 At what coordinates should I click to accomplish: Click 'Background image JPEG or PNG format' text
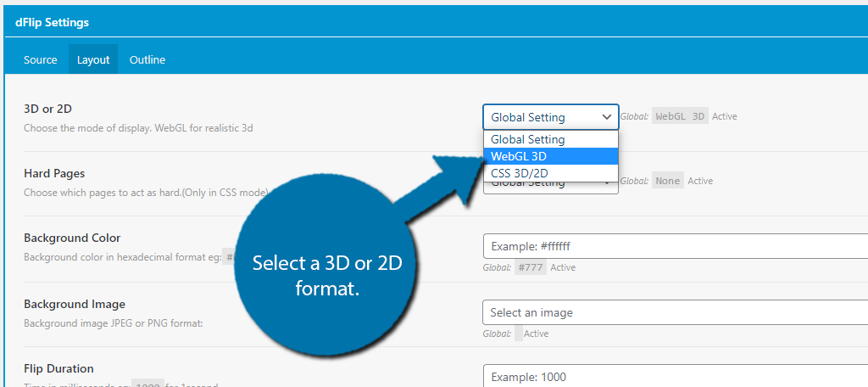pos(114,322)
